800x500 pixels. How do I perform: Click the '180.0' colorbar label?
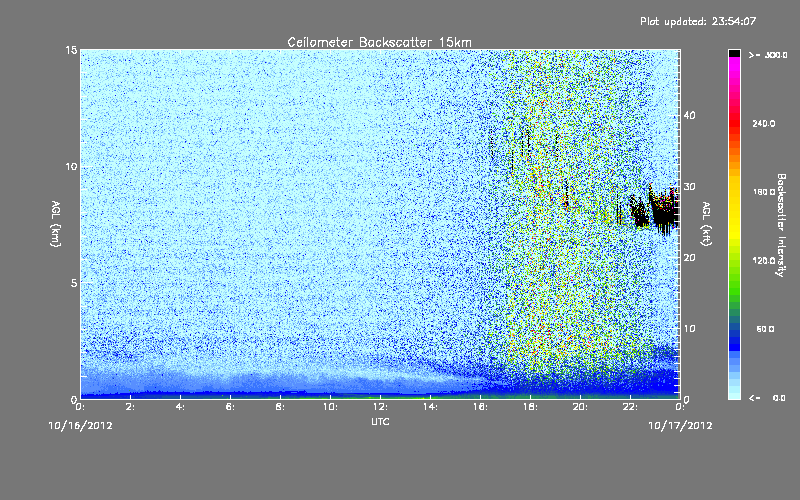click(764, 192)
